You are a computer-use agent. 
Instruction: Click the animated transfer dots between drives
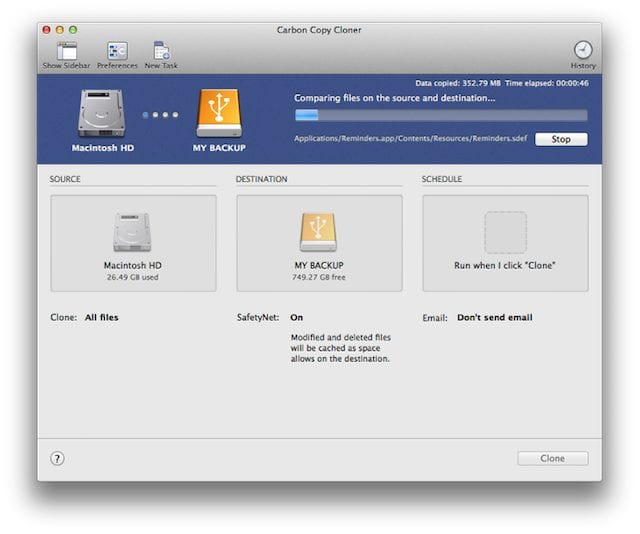160,115
